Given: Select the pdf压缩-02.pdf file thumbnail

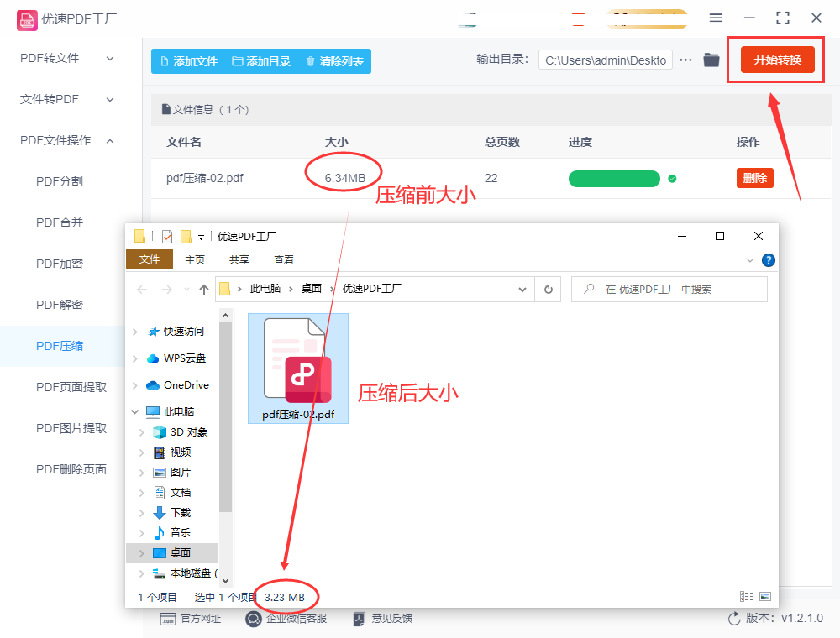Looking at the screenshot, I should [x=298, y=369].
